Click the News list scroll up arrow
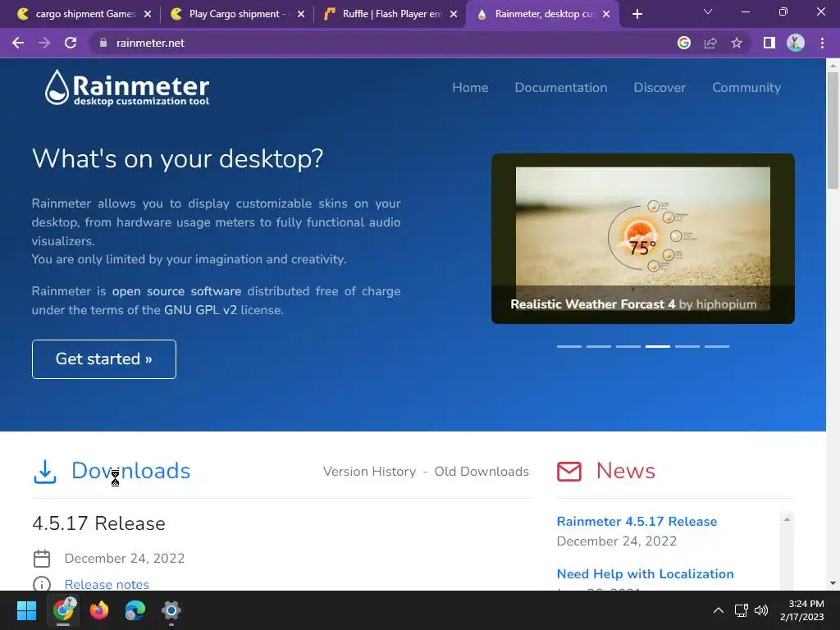840x630 pixels. pos(787,518)
